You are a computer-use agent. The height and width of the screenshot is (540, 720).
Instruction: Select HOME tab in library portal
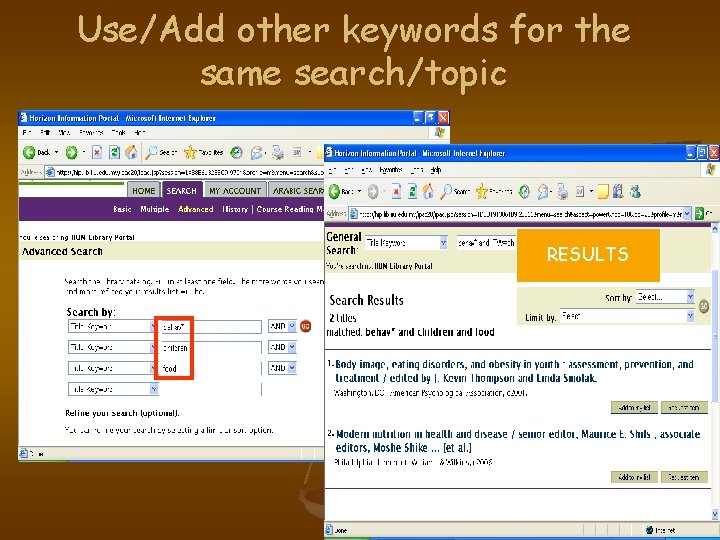[x=144, y=191]
